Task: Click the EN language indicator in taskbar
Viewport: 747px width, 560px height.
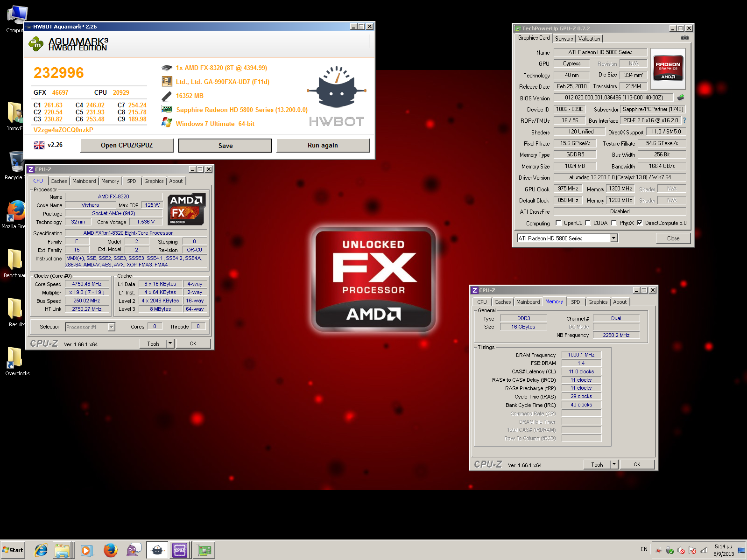Action: pos(644,549)
